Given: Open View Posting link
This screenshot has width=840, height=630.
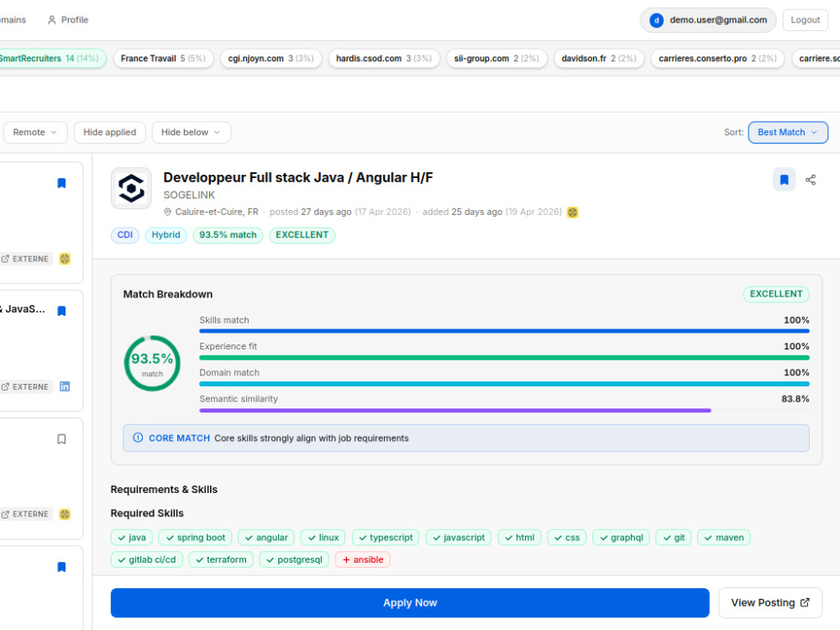Looking at the screenshot, I should coord(769,602).
